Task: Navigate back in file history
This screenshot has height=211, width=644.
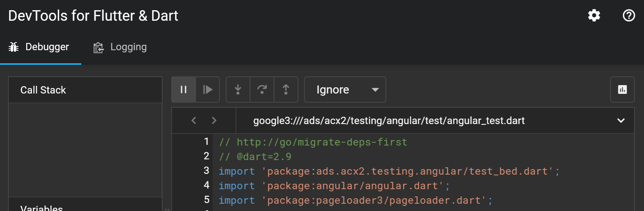Action: click(x=194, y=120)
